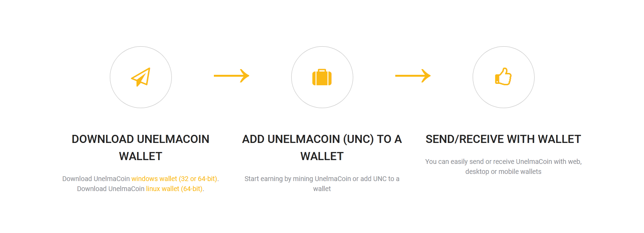Click the word UNELMACOIN in the first heading
The height and width of the screenshot is (233, 644).
173,139
